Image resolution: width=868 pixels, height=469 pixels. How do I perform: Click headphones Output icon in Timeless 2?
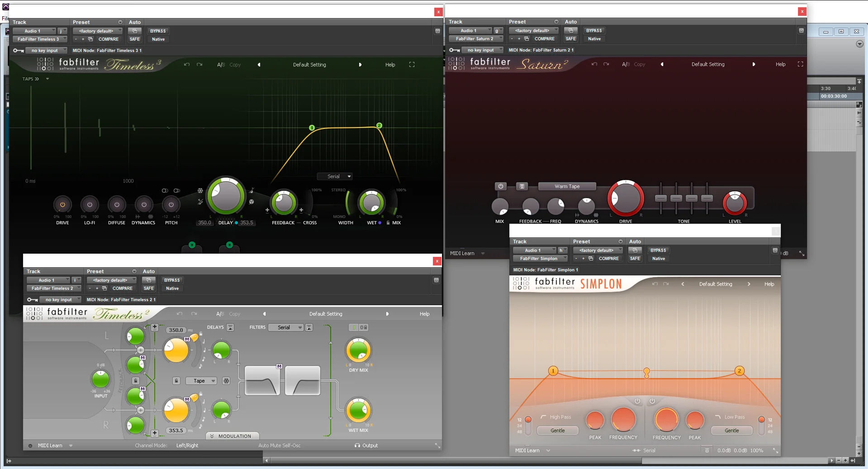coord(357,445)
